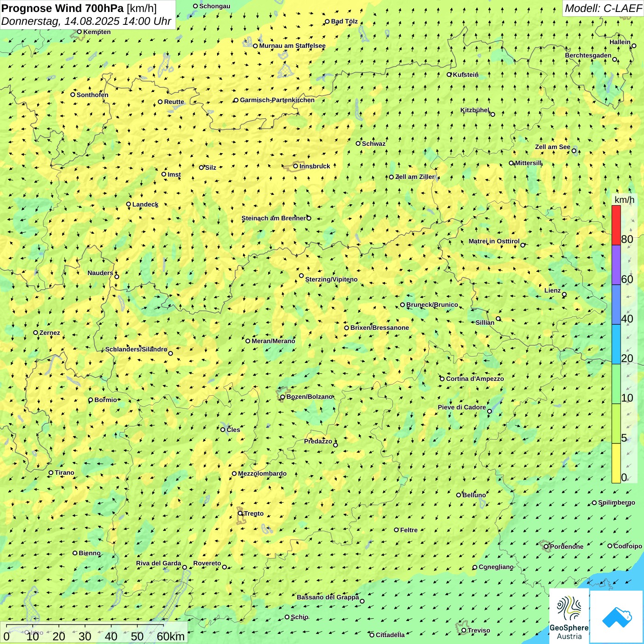Click the date 'Donnerstag, 14.08.2025 14:00 Uhr'
The height and width of the screenshot is (644, 644).
tap(86, 21)
